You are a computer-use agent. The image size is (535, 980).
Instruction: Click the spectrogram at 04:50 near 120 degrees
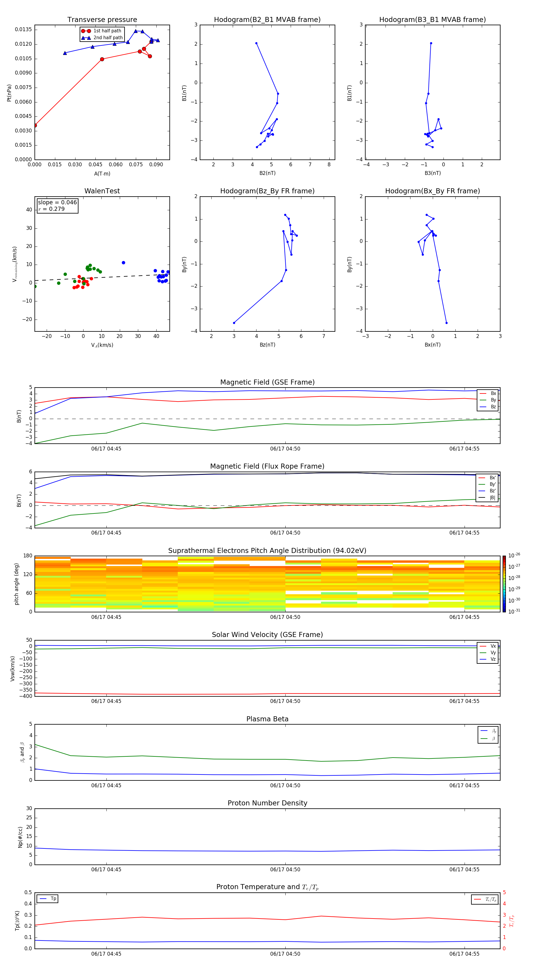285,574
